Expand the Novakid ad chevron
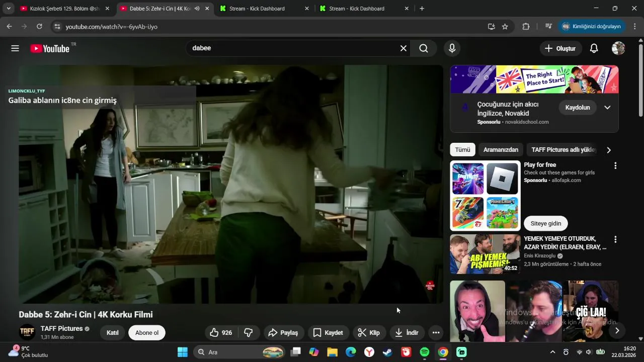This screenshot has height=362, width=644. (607, 108)
